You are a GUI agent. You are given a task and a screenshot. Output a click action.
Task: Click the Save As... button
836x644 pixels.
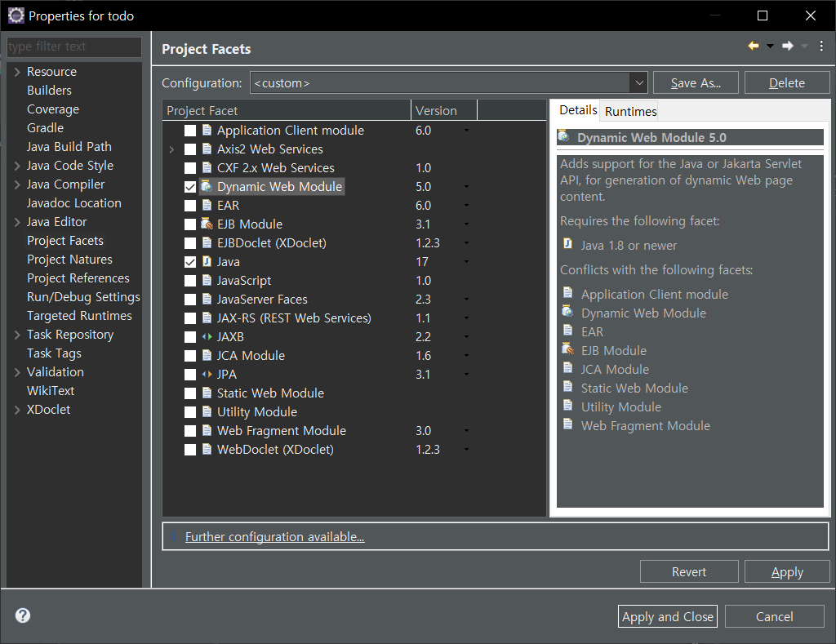696,82
